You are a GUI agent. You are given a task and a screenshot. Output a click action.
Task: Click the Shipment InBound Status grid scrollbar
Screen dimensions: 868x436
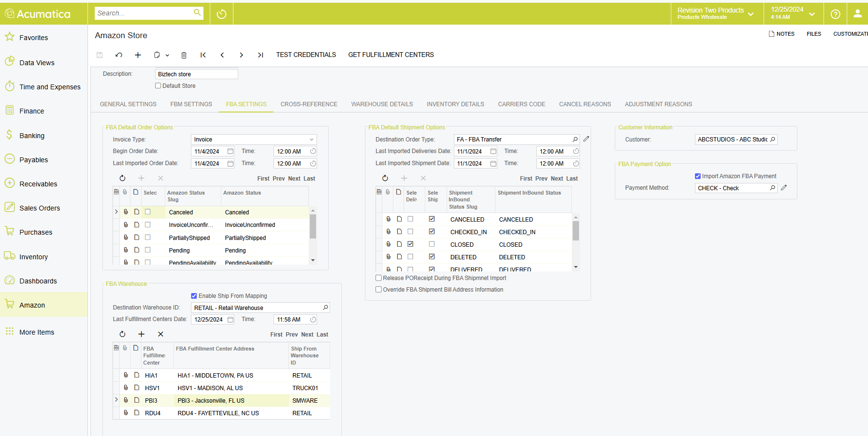pyautogui.click(x=576, y=230)
